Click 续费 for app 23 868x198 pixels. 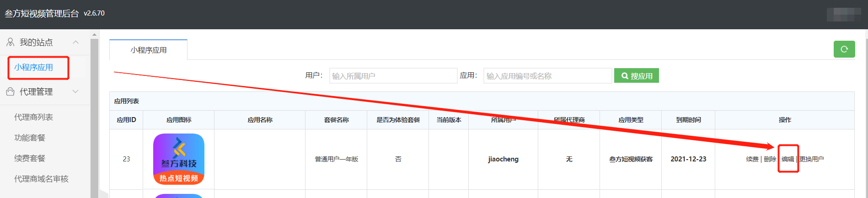tap(752, 159)
